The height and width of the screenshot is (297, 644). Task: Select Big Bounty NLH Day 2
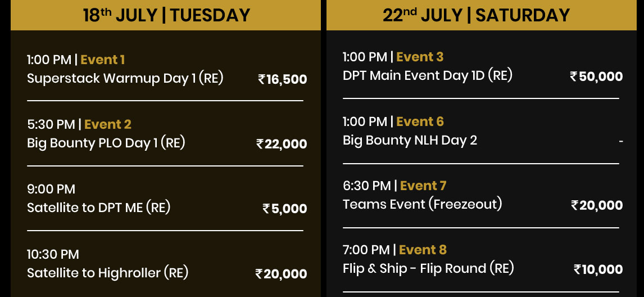pyautogui.click(x=410, y=140)
